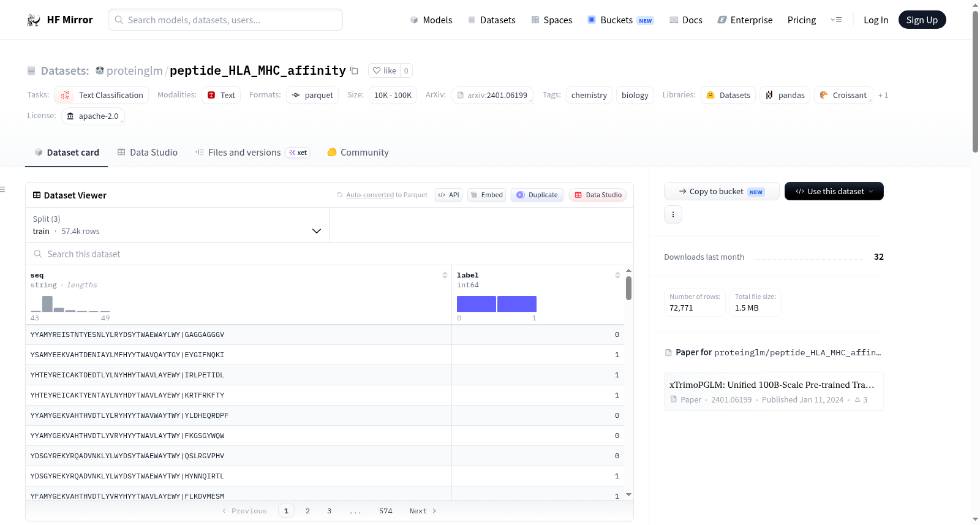Copy dataset name with the copy icon
The image size is (980, 525).
click(354, 71)
